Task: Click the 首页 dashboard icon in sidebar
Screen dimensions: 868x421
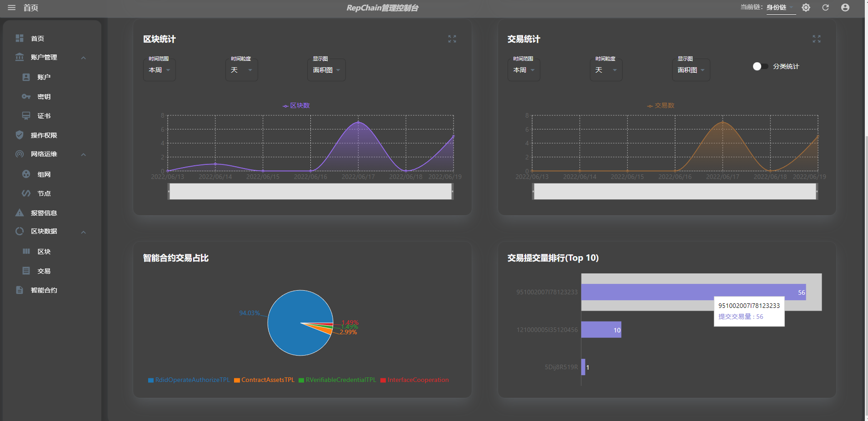Action: pyautogui.click(x=20, y=38)
